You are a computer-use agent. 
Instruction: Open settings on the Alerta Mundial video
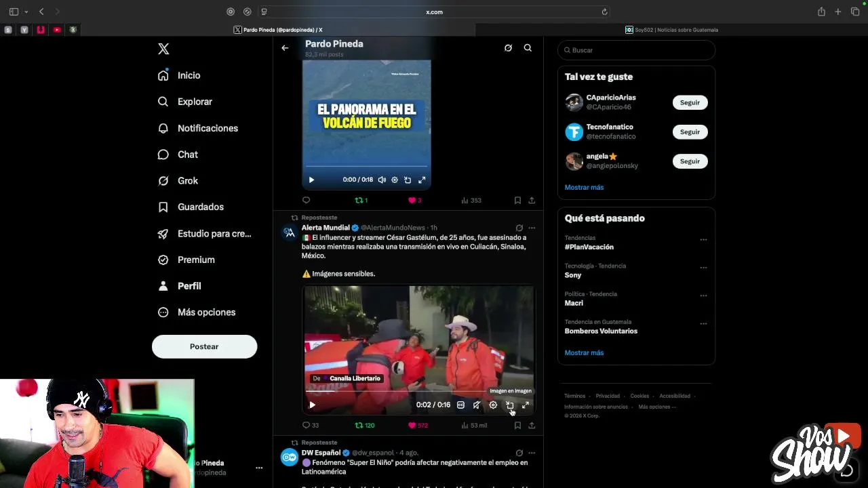click(493, 405)
